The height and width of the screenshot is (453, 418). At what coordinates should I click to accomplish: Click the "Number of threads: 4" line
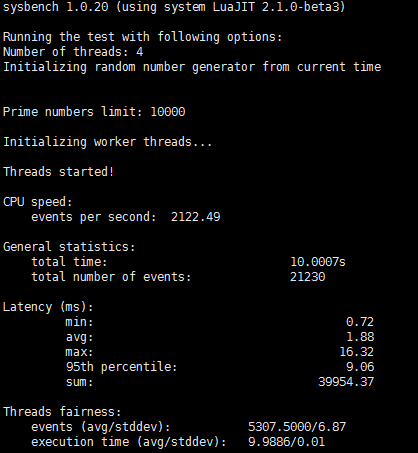(x=73, y=52)
